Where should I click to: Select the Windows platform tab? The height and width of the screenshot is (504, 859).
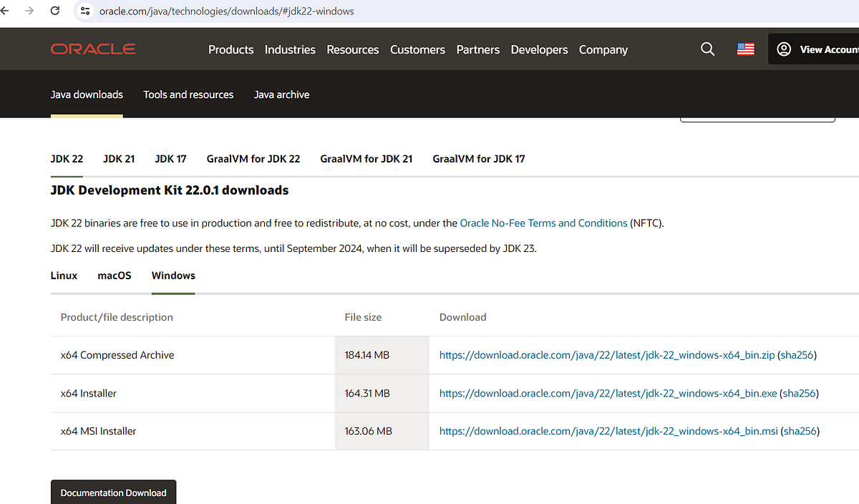pyautogui.click(x=173, y=276)
